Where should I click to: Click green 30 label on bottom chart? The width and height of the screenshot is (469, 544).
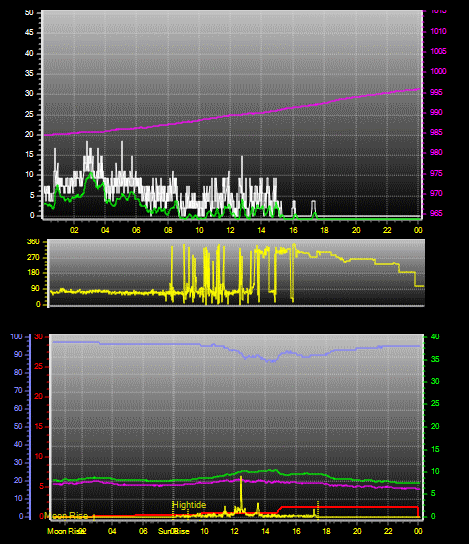[x=435, y=381]
